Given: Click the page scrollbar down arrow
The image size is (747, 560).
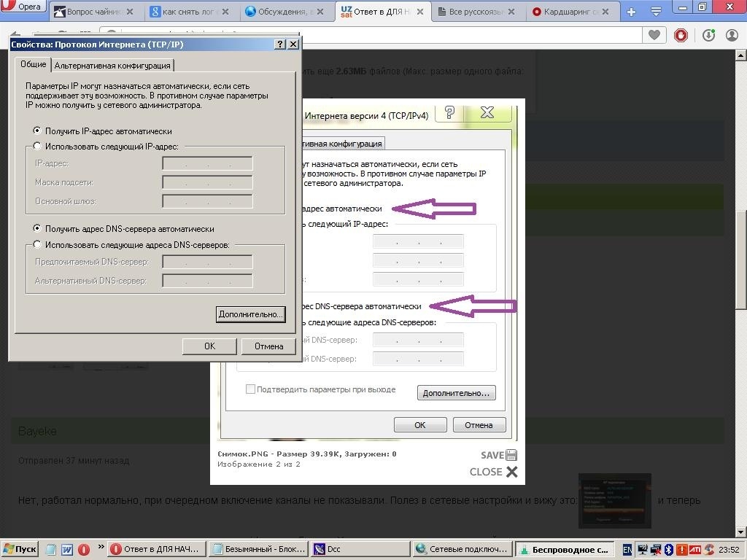Looking at the screenshot, I should point(741,532).
